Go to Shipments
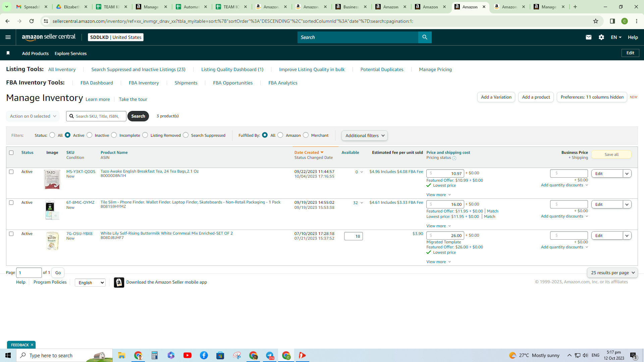 point(186,83)
